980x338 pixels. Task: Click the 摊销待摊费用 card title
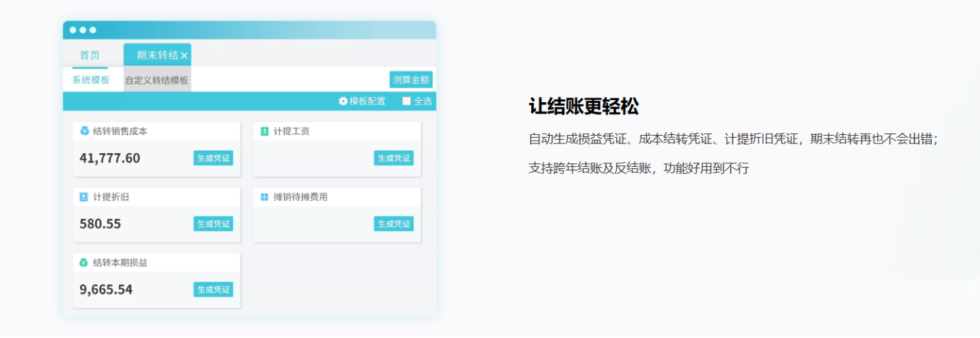[x=301, y=197]
